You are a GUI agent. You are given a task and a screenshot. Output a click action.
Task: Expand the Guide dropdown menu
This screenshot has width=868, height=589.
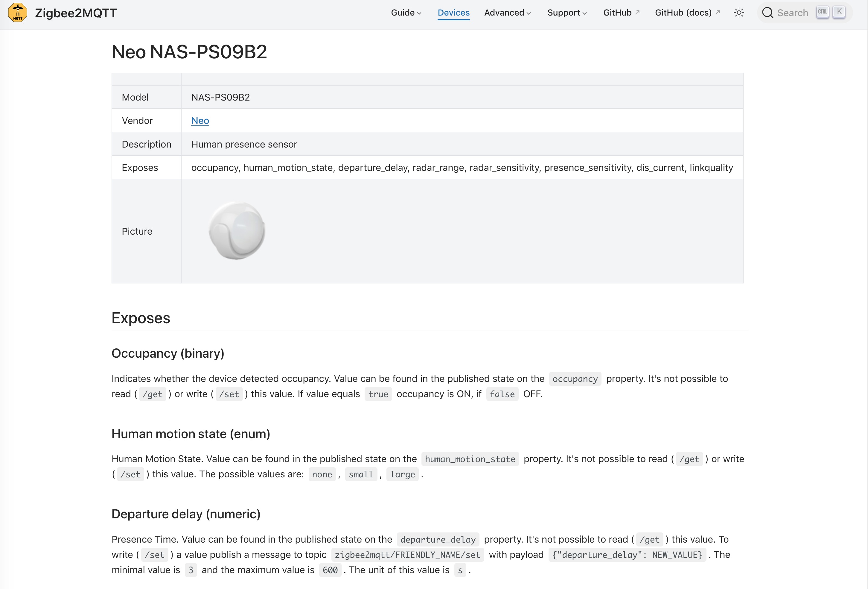(x=406, y=13)
